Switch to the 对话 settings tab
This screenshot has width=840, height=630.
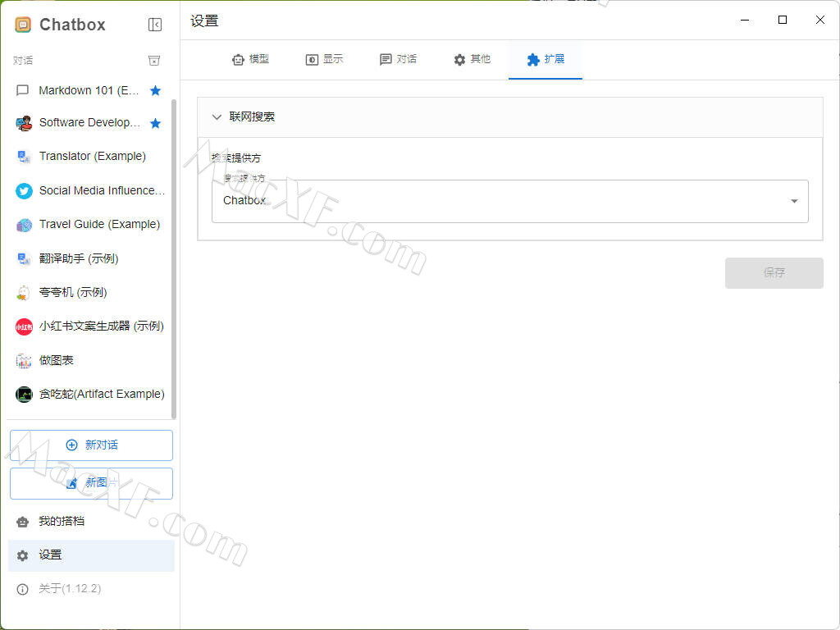(x=398, y=59)
